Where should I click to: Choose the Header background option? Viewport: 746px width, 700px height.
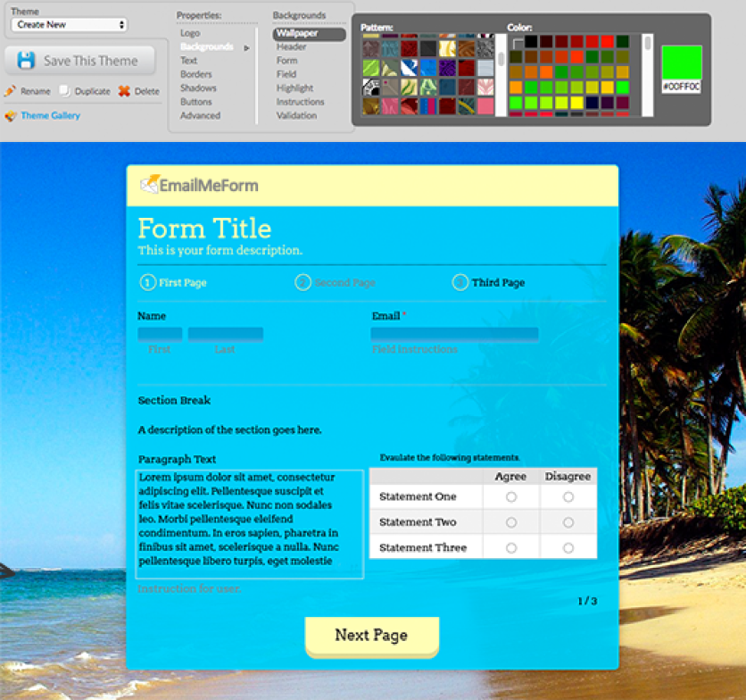[292, 46]
